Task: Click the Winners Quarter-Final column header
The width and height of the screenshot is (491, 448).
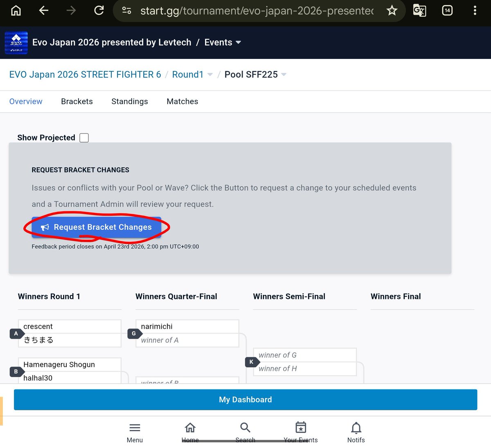Action: 176,296
